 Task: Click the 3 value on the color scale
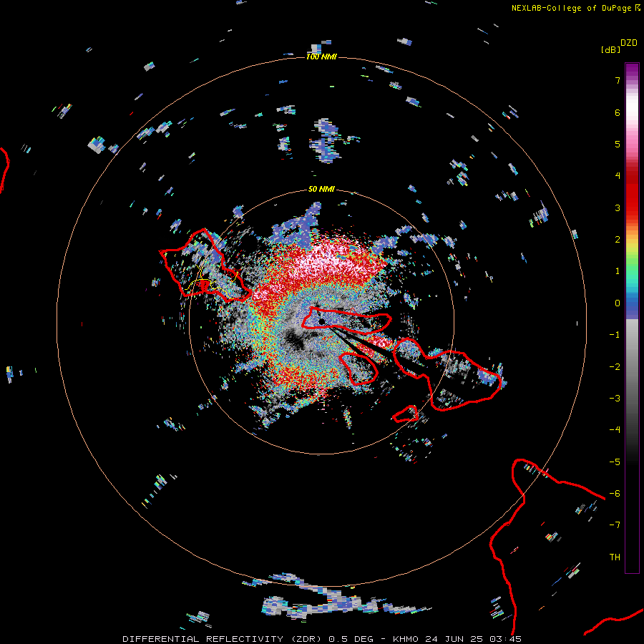[618, 208]
